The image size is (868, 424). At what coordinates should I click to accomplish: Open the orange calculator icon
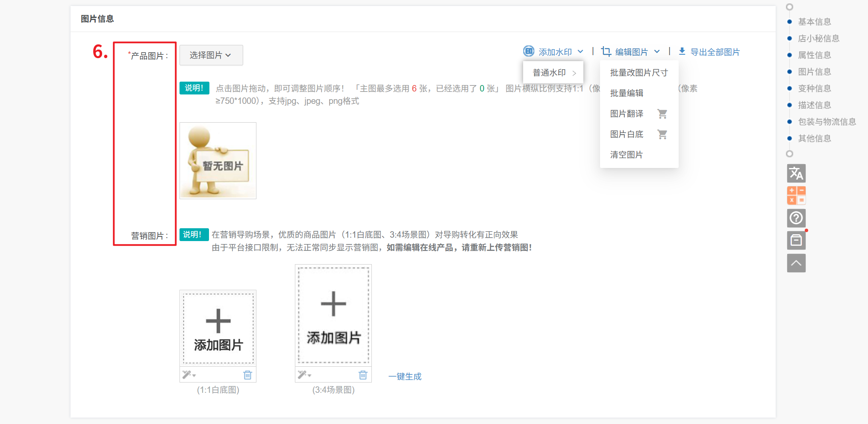coord(796,196)
